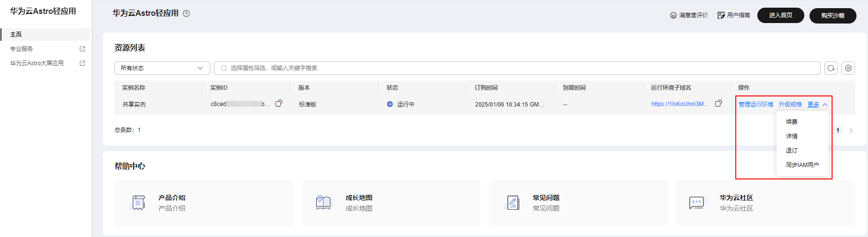Open the 常见问题 help card
The image size is (868, 237).
[x=578, y=202]
